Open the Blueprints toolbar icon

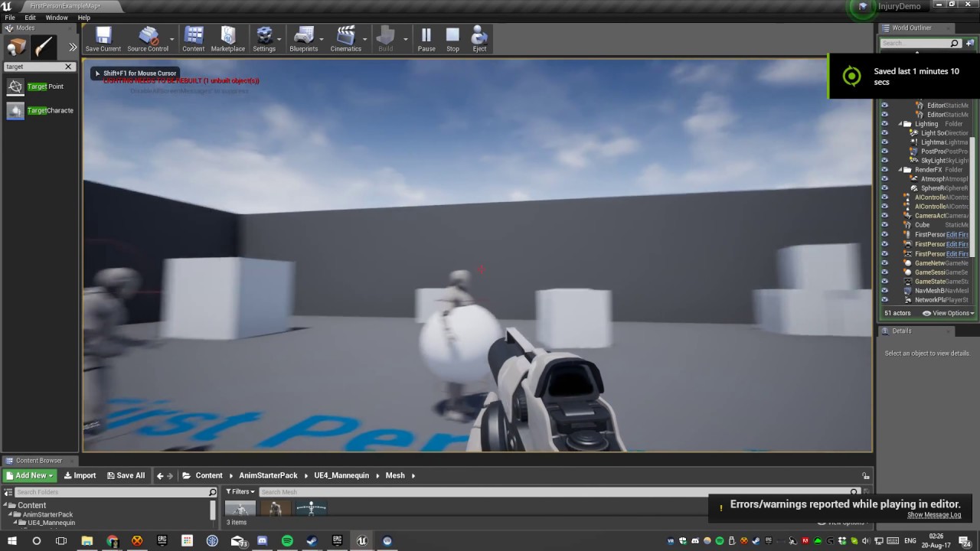(304, 39)
